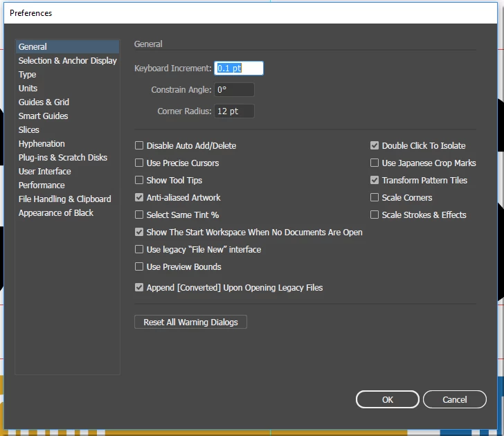504x436 pixels.
Task: Uncheck Append [Converted] Upon Opening Legacy Files
Action: (x=139, y=287)
